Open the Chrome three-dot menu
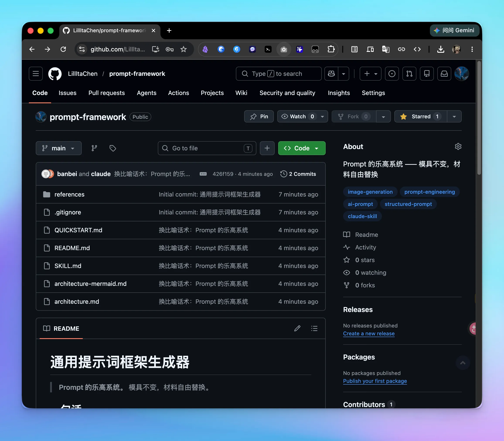Screen dimensions: 504x441 472,49
